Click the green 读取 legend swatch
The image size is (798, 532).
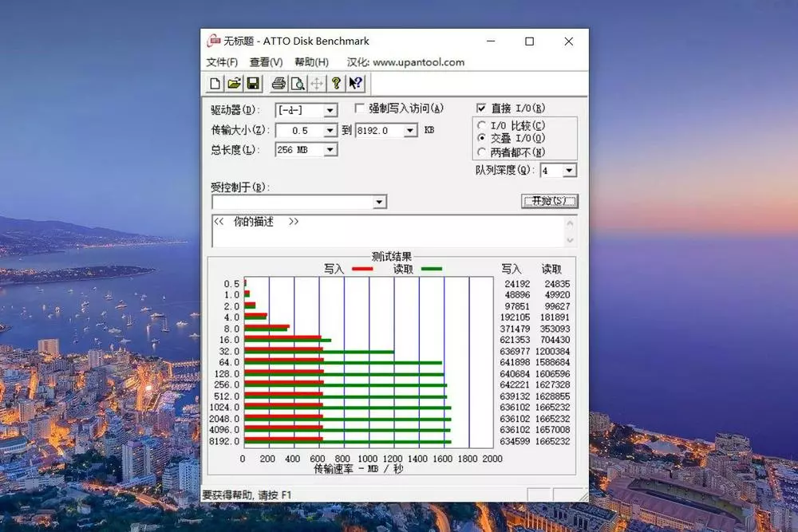[x=432, y=269]
